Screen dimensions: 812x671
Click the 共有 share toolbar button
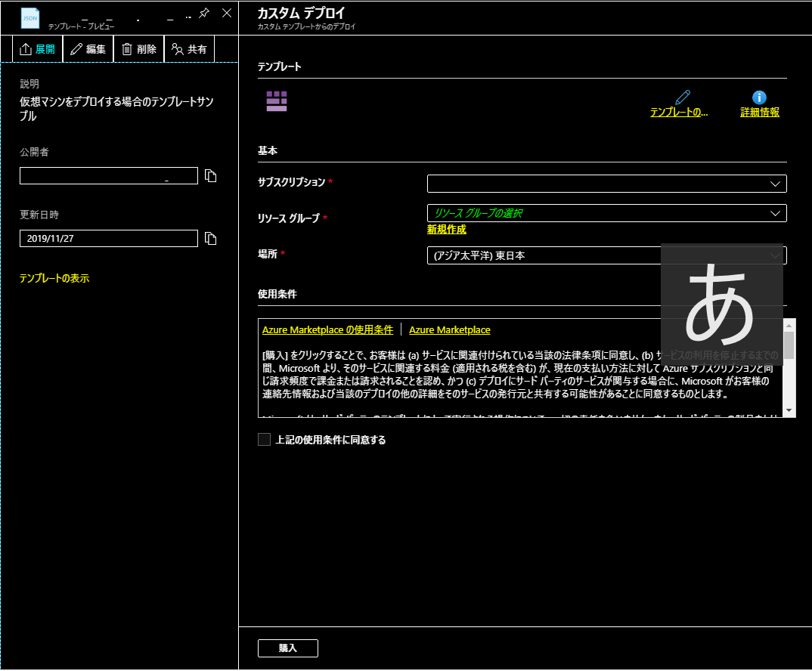coord(189,49)
